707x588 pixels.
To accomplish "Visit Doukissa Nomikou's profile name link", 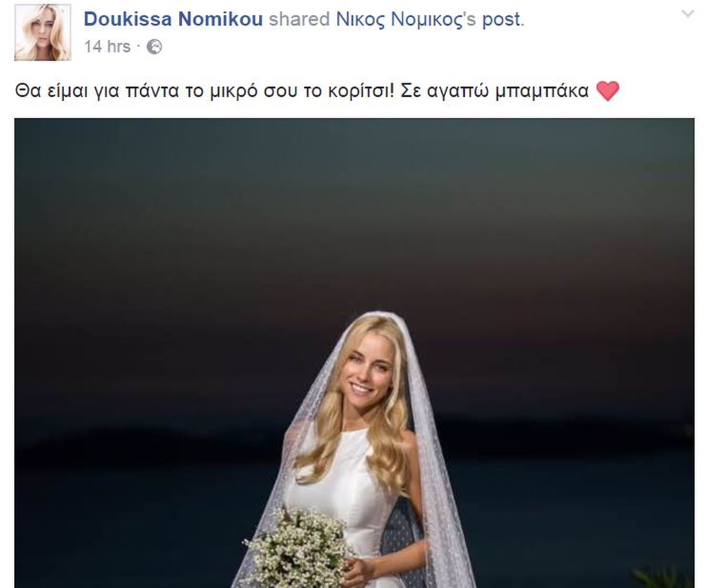I will pos(173,19).
